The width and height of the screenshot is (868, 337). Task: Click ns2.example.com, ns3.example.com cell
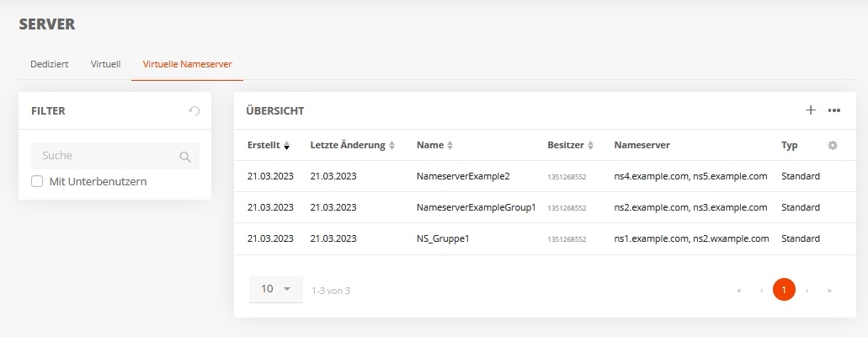click(x=691, y=207)
